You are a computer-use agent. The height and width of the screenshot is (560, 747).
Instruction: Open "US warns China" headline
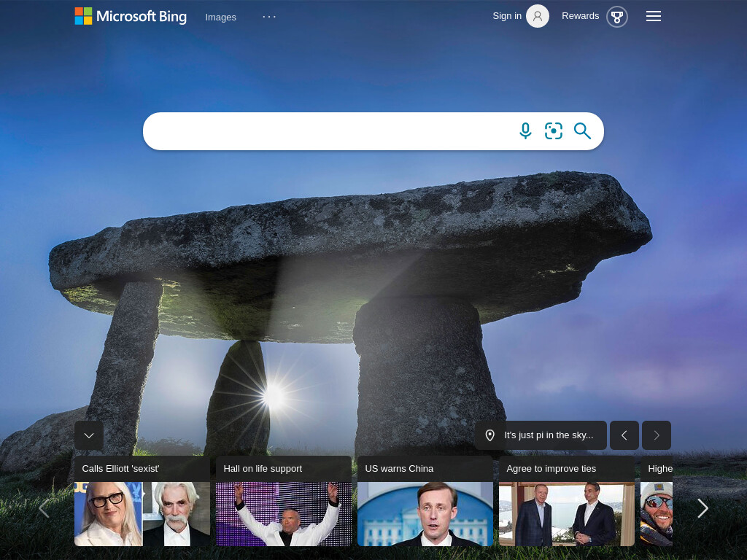pos(399,469)
